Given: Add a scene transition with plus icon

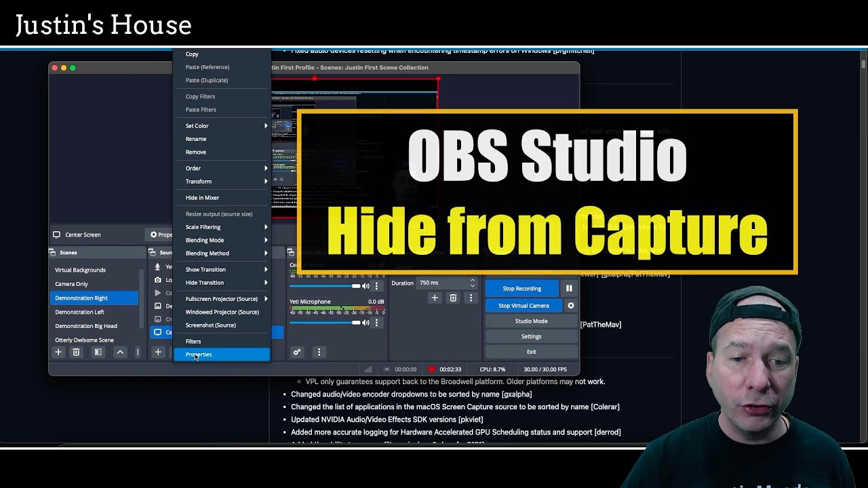Looking at the screenshot, I should [435, 298].
